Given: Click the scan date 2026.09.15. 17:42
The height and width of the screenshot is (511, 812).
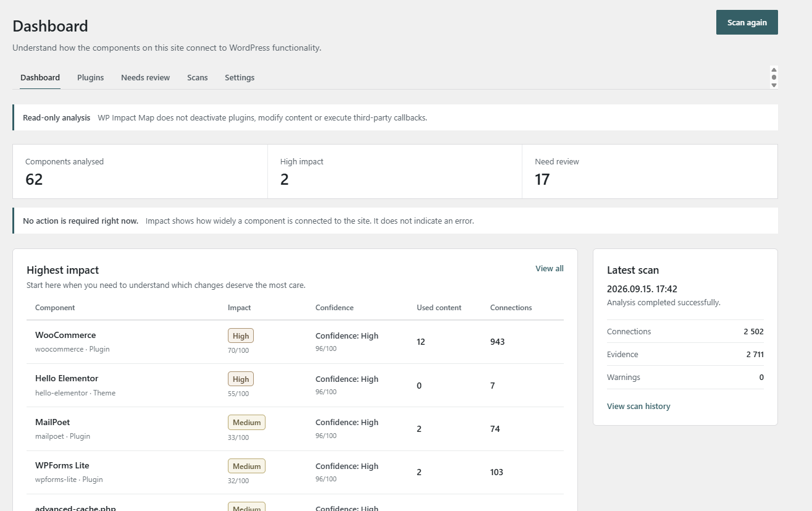Looking at the screenshot, I should [642, 289].
